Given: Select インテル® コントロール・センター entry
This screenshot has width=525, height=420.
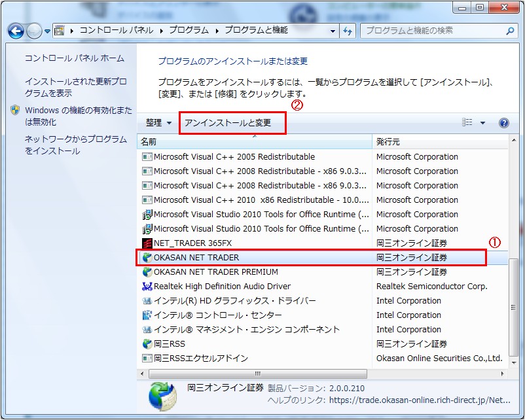Looking at the screenshot, I should (323, 315).
